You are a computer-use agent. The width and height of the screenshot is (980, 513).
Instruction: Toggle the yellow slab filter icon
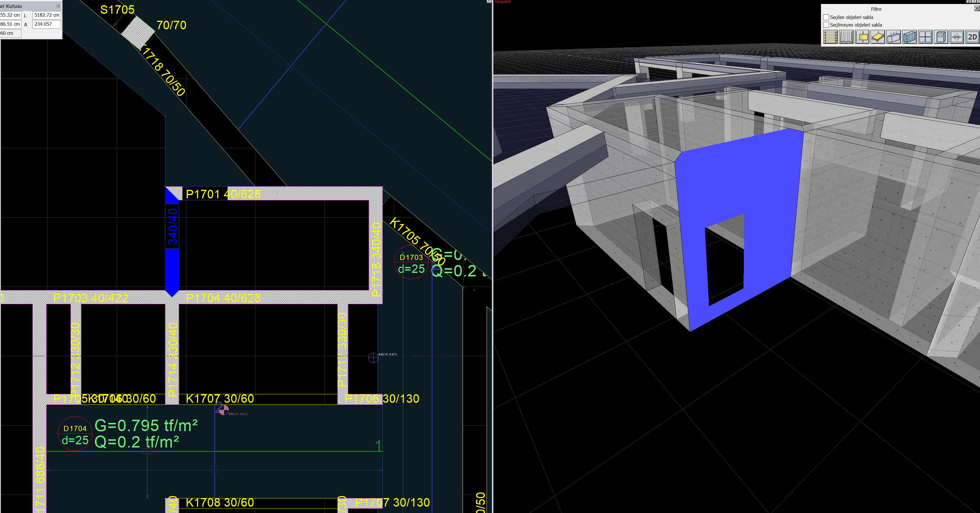coord(878,37)
